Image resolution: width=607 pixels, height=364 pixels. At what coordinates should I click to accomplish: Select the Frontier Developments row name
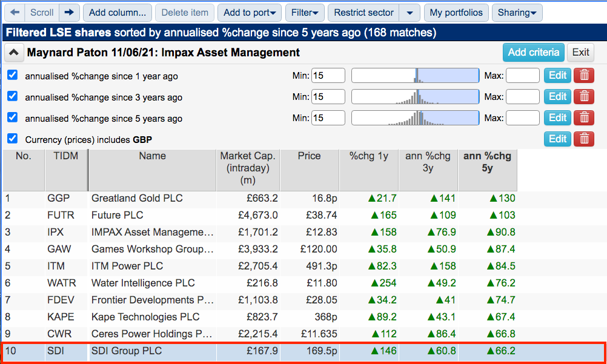153,300
